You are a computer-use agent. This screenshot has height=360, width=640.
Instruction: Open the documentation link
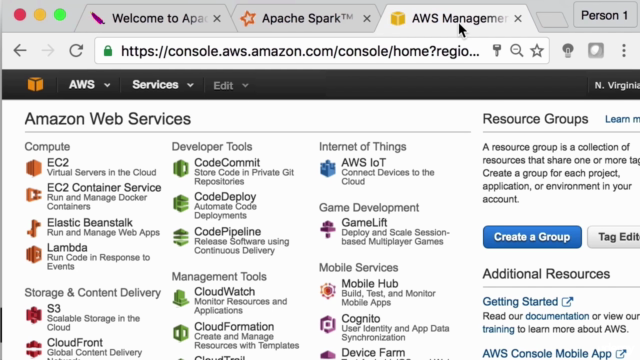[x=557, y=316]
